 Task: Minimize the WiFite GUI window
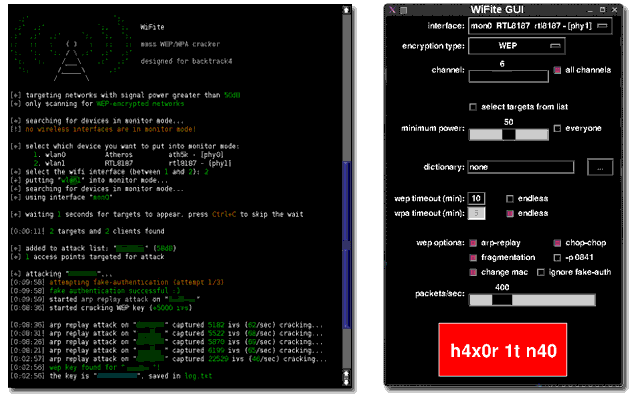coord(590,10)
